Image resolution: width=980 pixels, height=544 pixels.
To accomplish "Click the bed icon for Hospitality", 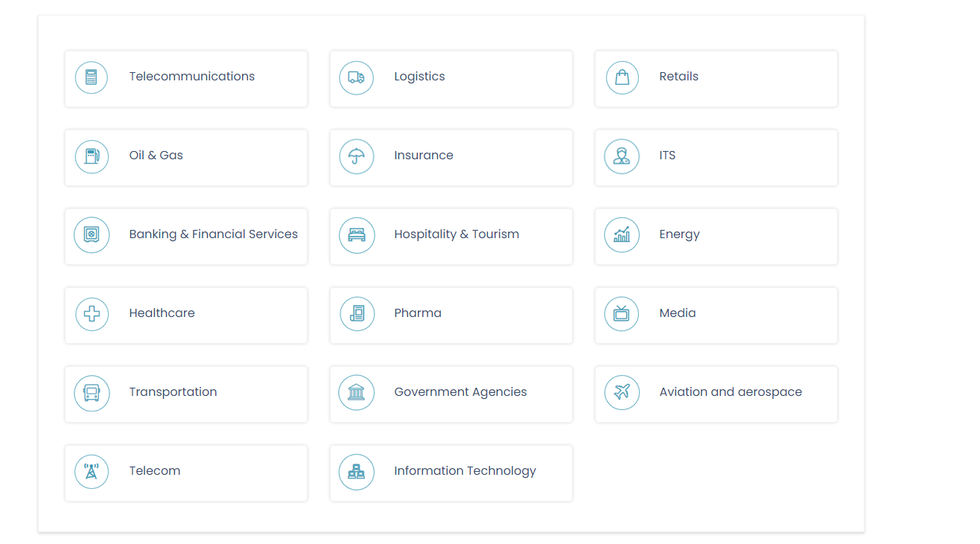I will point(357,235).
